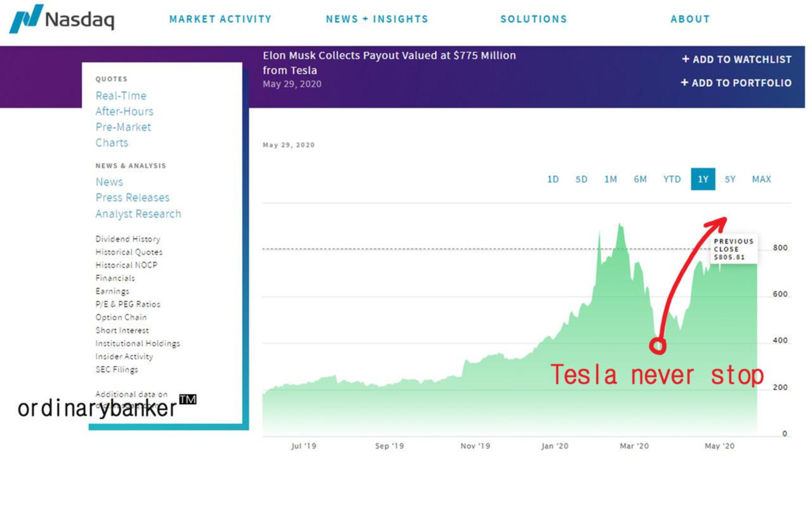The height and width of the screenshot is (517, 812).
Task: Click the Nov '19 axis label
Action: (476, 447)
